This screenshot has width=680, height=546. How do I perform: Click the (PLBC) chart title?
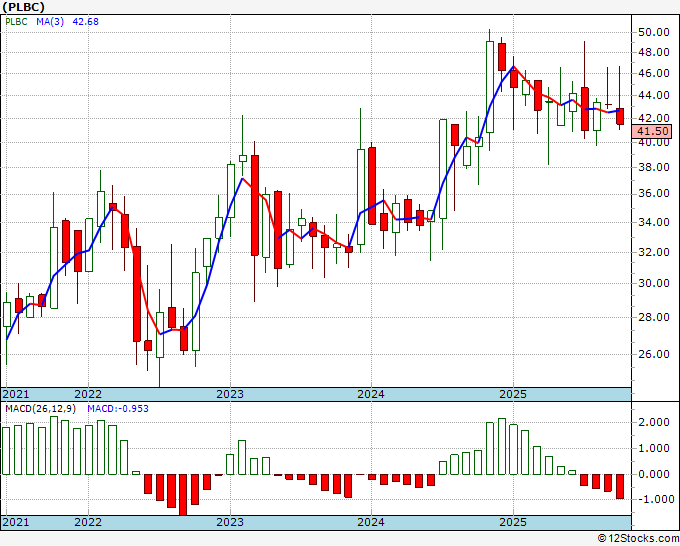point(24,7)
